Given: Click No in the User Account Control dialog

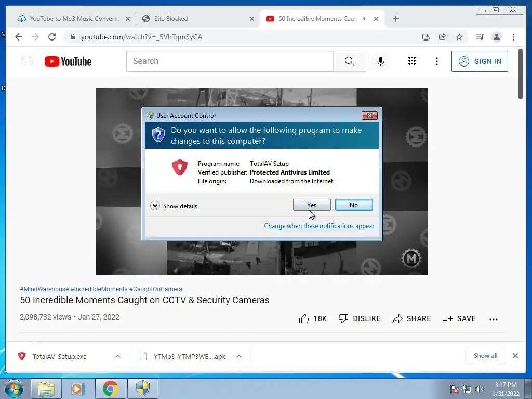Looking at the screenshot, I should 353,205.
